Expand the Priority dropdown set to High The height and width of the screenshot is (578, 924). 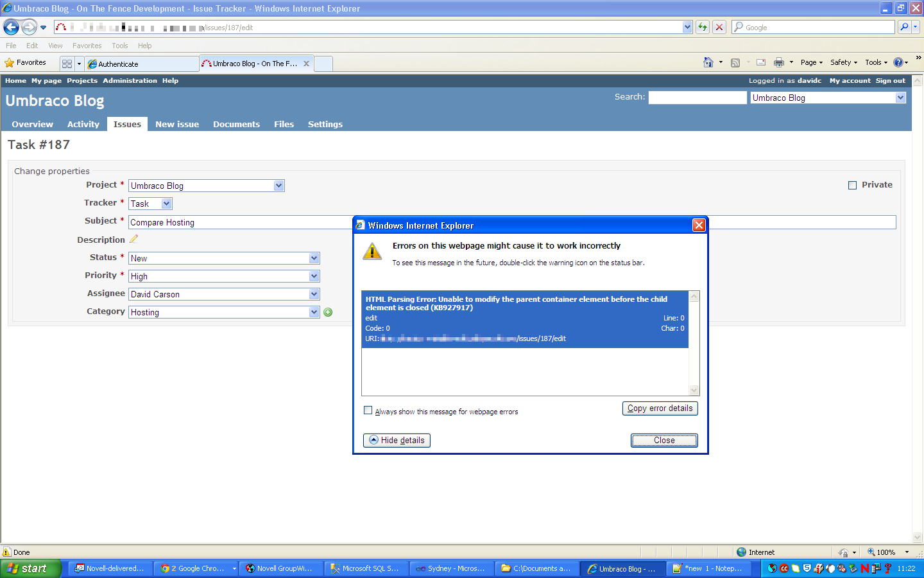coord(314,276)
